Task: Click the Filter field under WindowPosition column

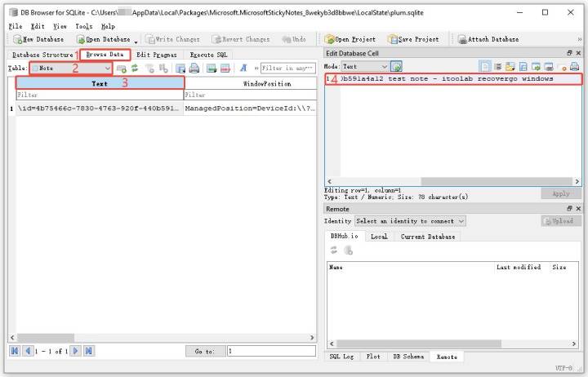Action: click(249, 95)
